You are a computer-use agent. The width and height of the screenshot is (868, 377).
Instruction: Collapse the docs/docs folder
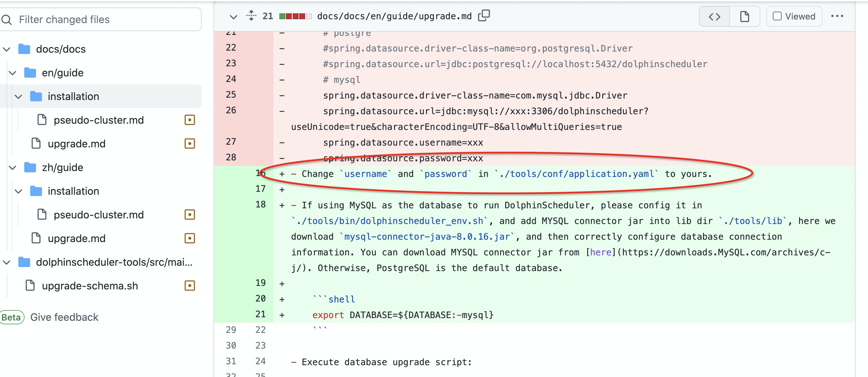(x=7, y=49)
